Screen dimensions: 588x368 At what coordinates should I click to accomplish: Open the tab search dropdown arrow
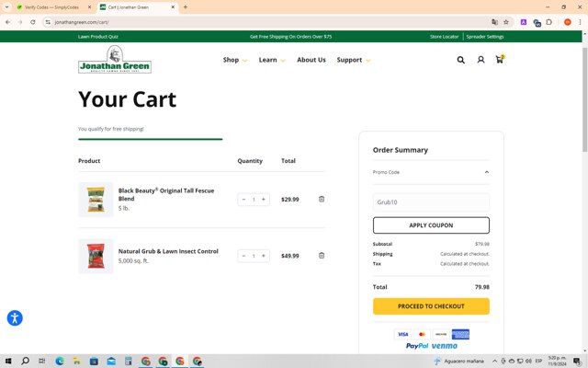6,6
